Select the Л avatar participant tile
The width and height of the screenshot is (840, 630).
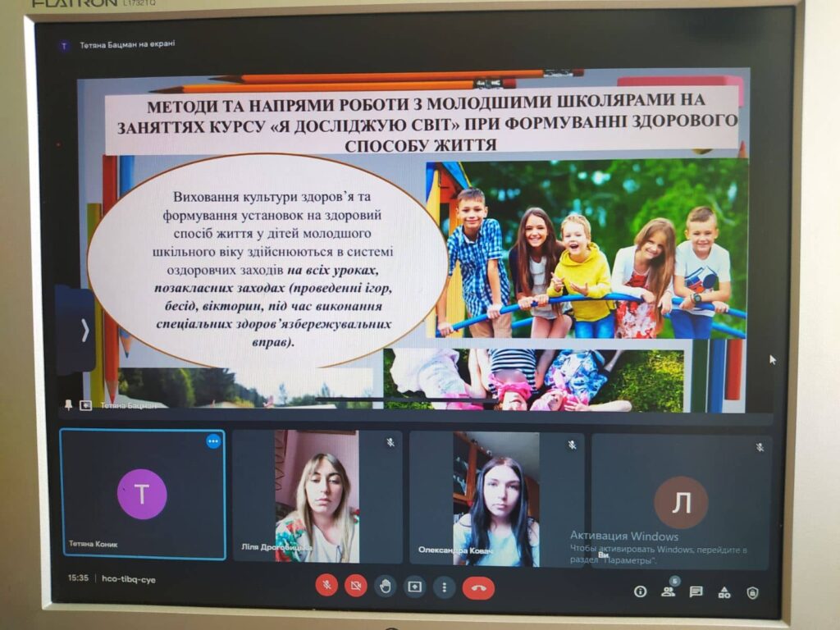click(681, 502)
